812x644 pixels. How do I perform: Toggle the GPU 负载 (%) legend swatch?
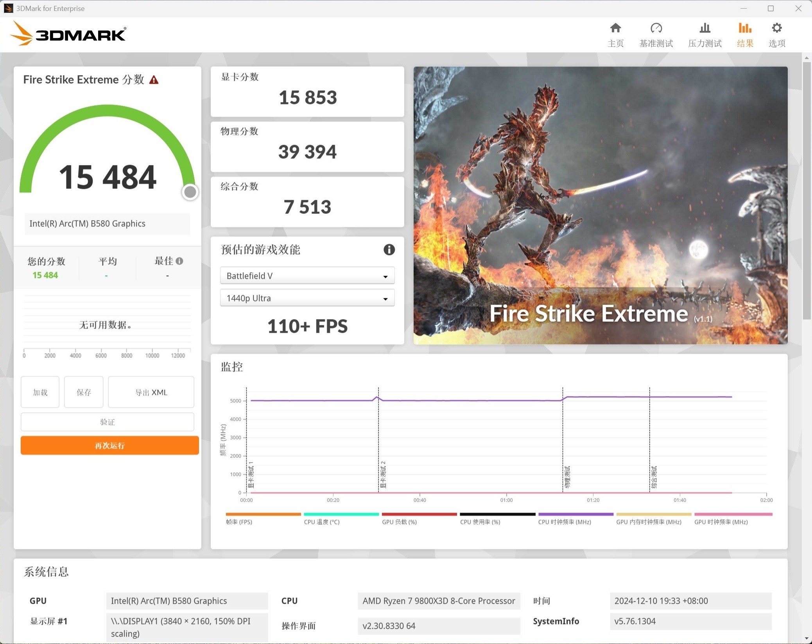pyautogui.click(x=419, y=514)
